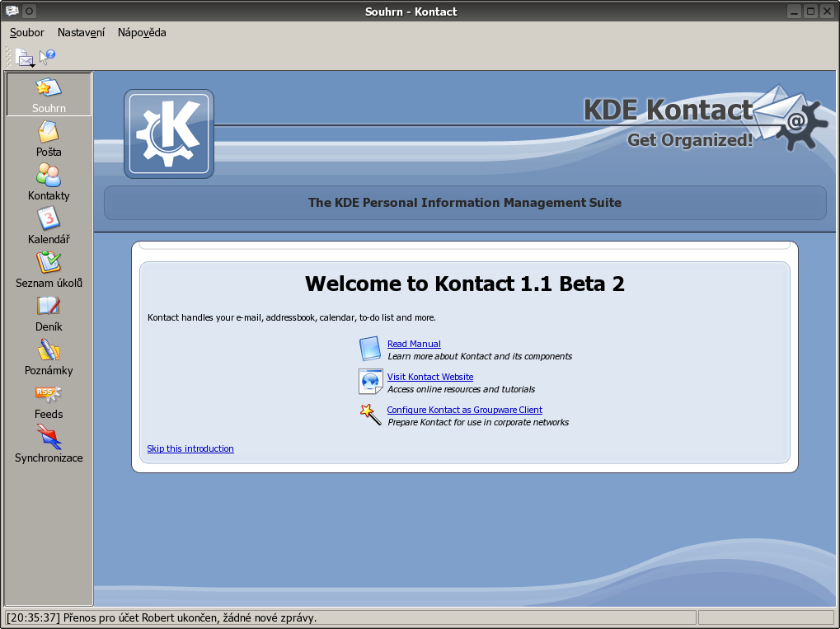The image size is (840, 629).
Task: Click the Welcome to Kontact 1.1 Beta 2 heading
Action: (x=465, y=284)
